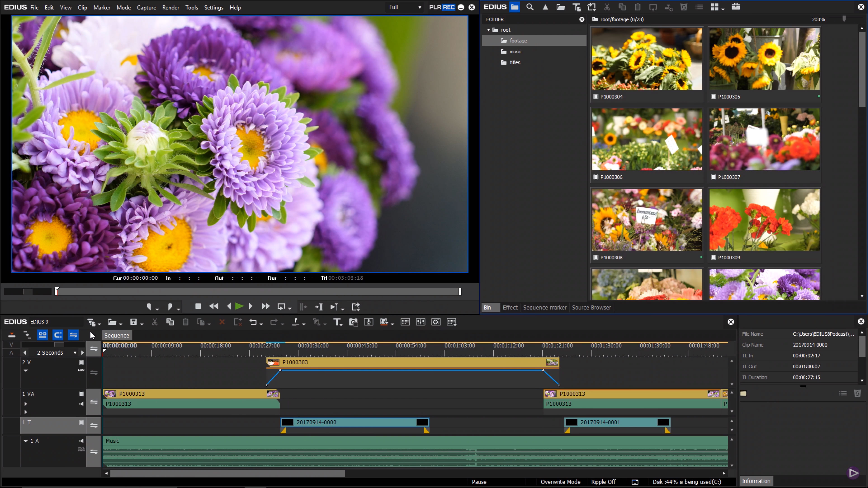Toggle sync lock on the 1 T track
Image resolution: width=868 pixels, height=488 pixels.
click(x=94, y=426)
